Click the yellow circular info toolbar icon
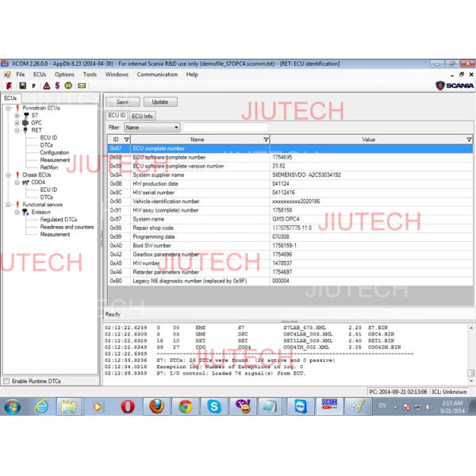Screen dimensions: 476x476 [69, 85]
